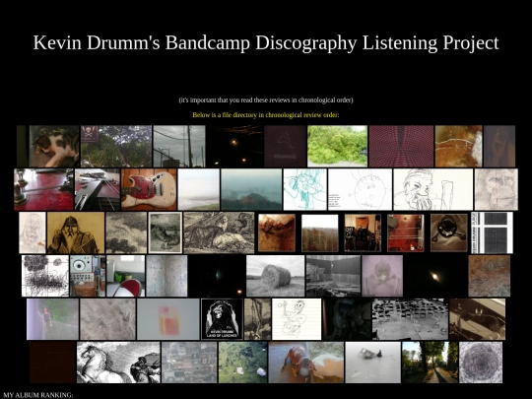Open the night street lights thumbnail
This screenshot has height=399, width=532.
coord(234,146)
